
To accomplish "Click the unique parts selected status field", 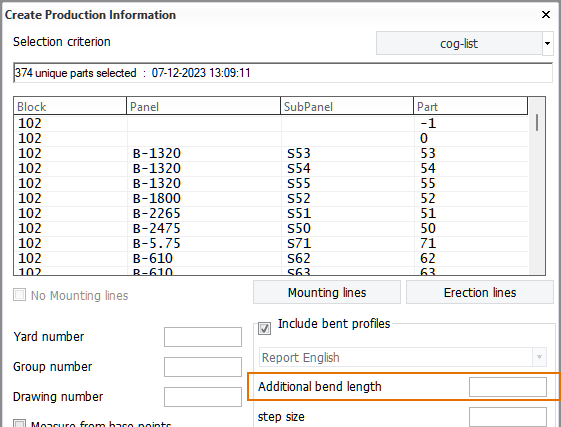I will tap(283, 73).
